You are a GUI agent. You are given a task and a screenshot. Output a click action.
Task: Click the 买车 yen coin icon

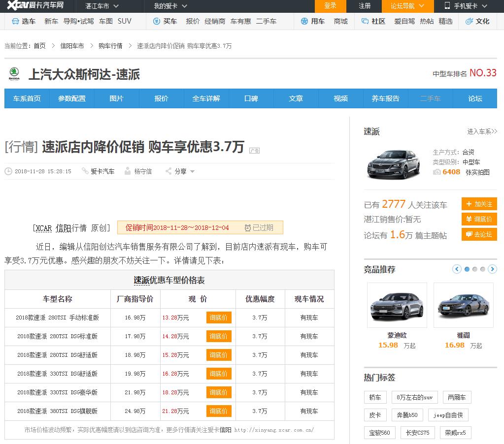click(x=157, y=22)
